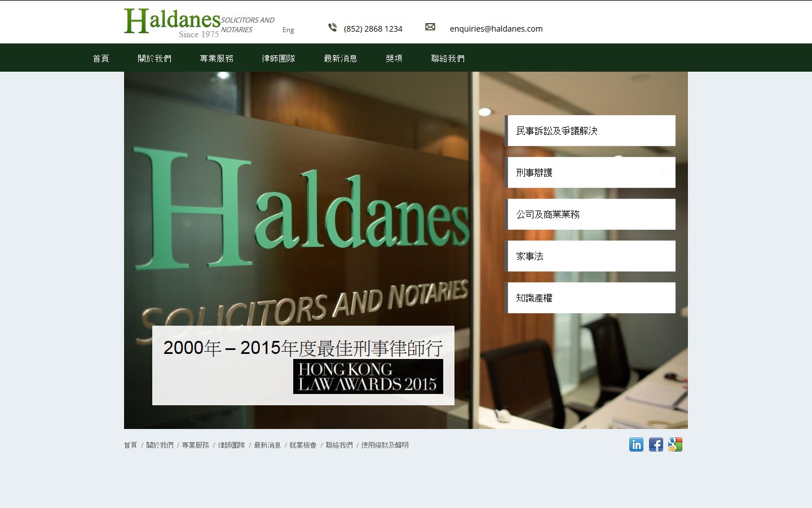Open the Google Plus icon link
The width and height of the screenshot is (812, 508).
(675, 445)
